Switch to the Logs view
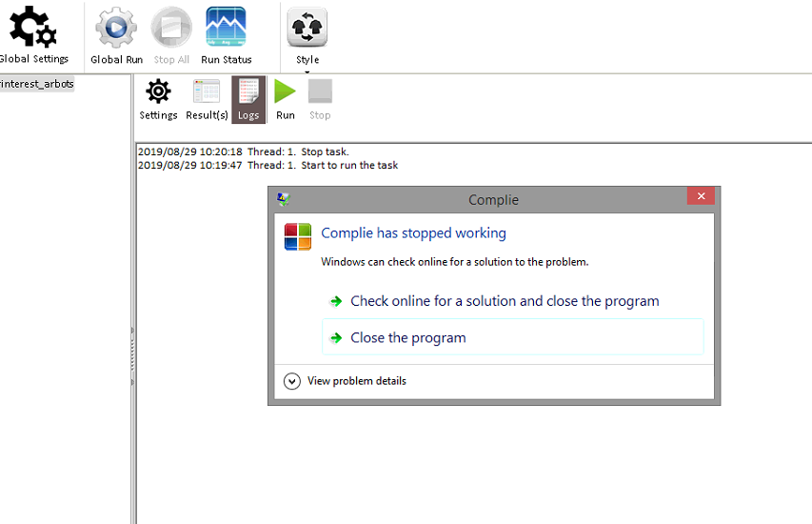This screenshot has width=812, height=524. 248,99
